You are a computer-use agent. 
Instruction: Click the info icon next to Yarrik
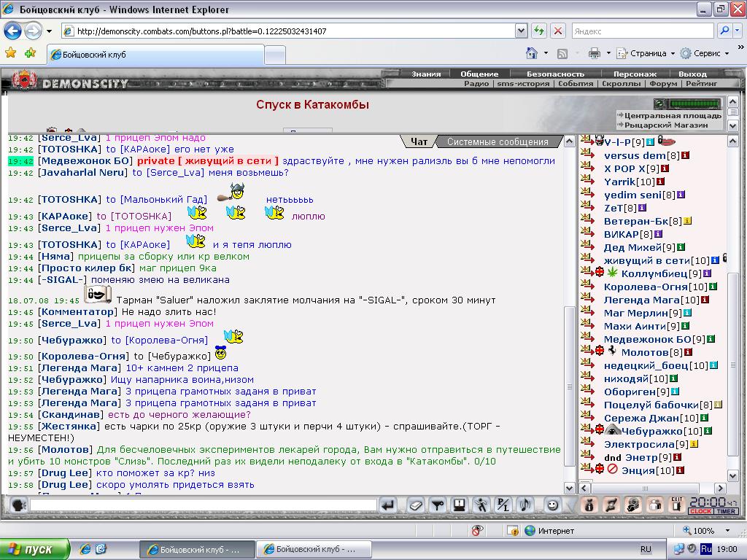(x=660, y=182)
